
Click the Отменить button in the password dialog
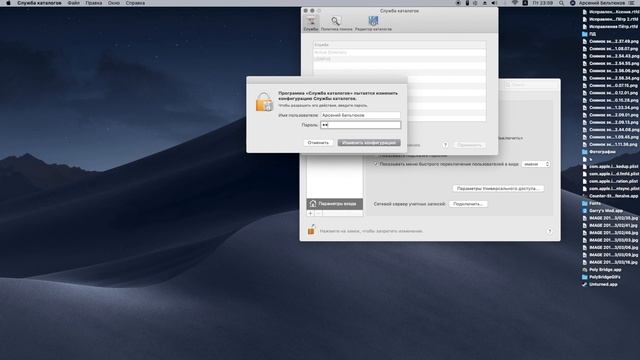pyautogui.click(x=318, y=143)
